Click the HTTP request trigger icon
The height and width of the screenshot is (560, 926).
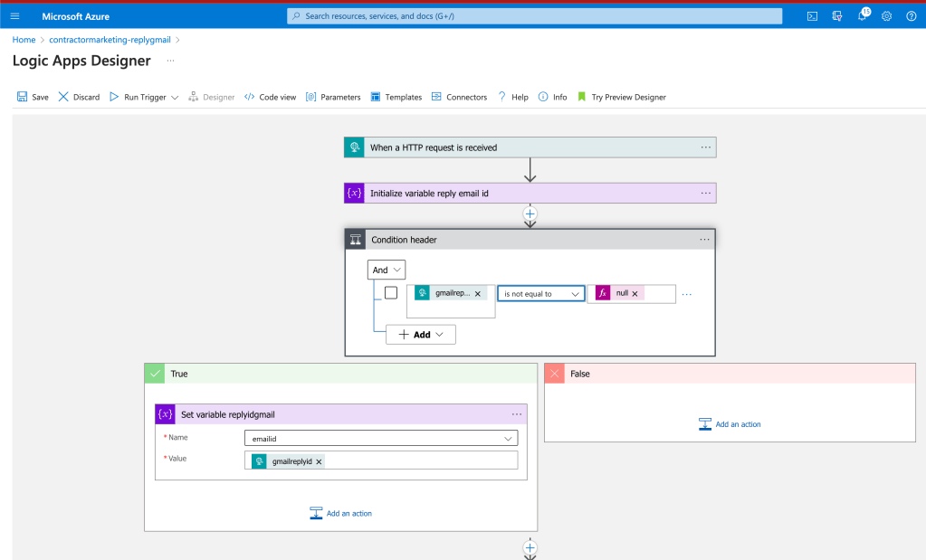click(x=354, y=147)
